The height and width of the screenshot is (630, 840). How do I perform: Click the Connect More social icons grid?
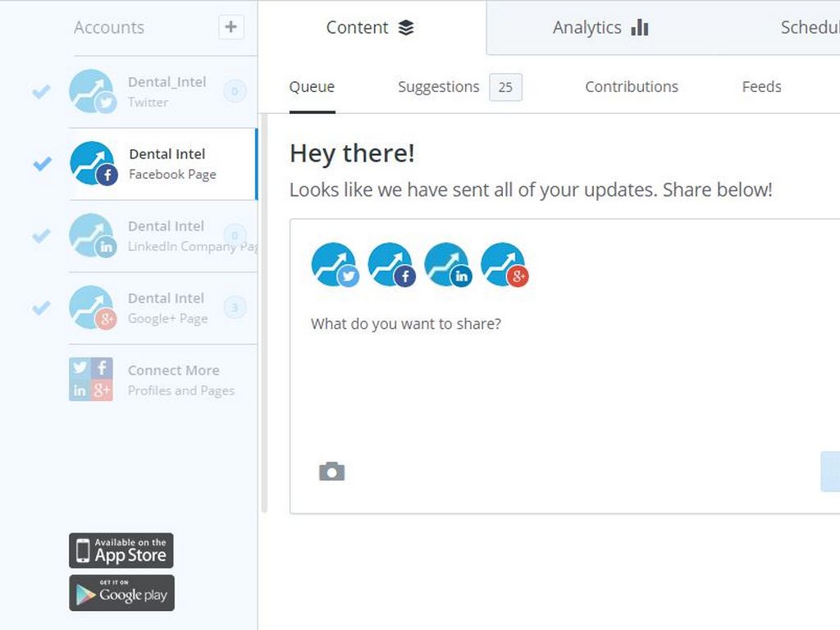coord(90,380)
